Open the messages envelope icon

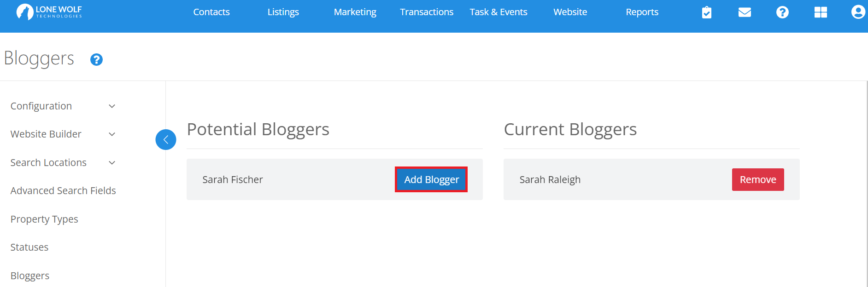745,12
